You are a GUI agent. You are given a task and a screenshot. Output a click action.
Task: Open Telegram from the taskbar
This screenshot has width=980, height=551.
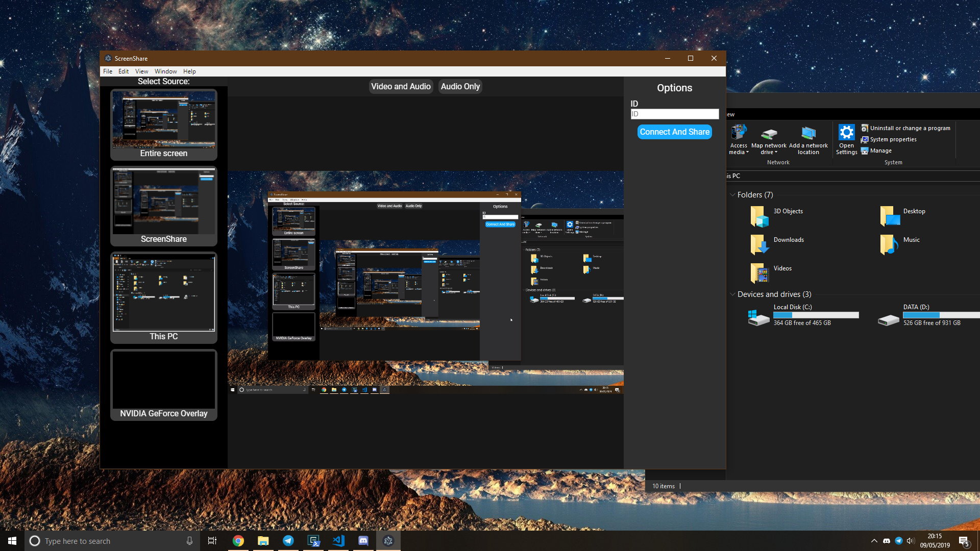coord(288,541)
